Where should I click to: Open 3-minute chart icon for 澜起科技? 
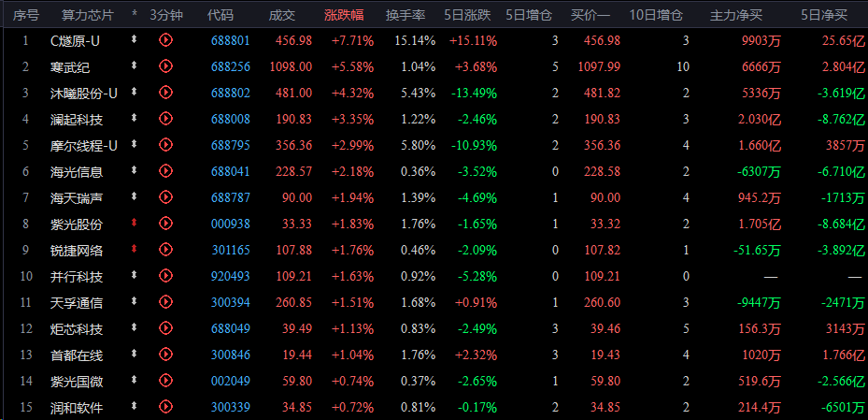tap(165, 119)
